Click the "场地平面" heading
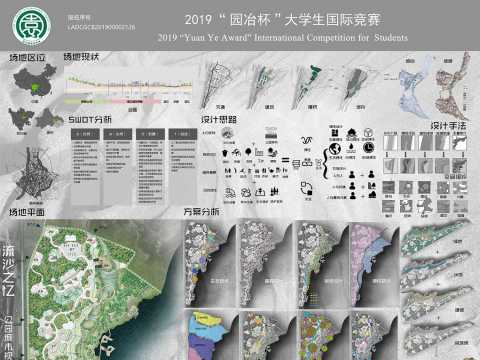 tap(27, 212)
